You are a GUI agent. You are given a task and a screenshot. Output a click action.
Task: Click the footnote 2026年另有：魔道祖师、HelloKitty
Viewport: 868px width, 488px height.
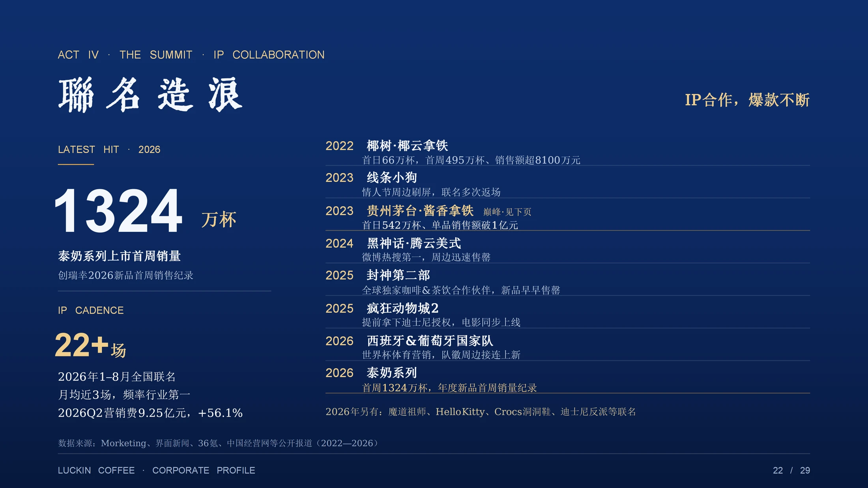click(481, 412)
